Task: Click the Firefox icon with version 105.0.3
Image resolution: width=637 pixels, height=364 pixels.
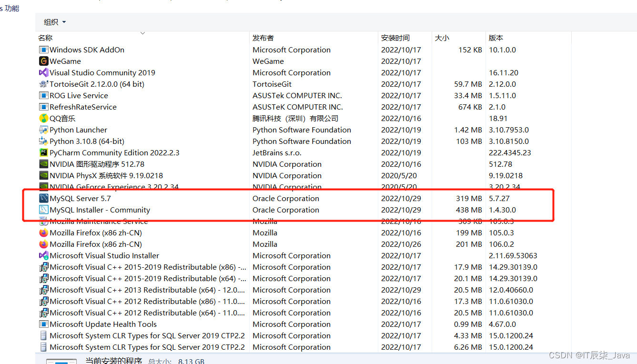Action: point(43,233)
